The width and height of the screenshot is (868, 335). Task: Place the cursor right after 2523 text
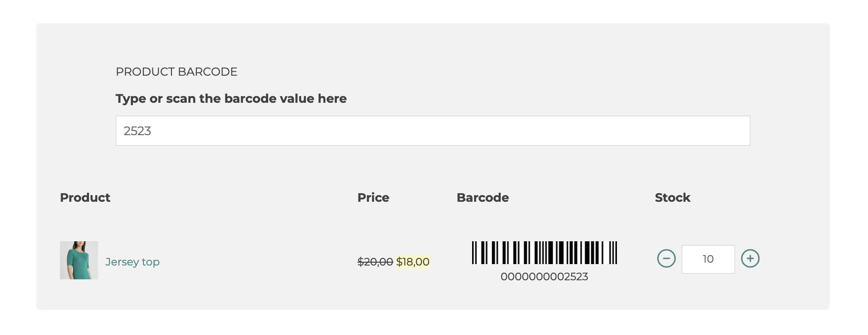click(x=152, y=131)
